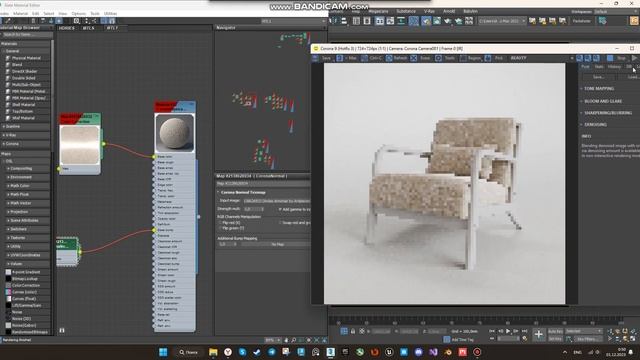Click the Render Frame Window icon in main toolbar
640x360 pixels.
point(437,21)
